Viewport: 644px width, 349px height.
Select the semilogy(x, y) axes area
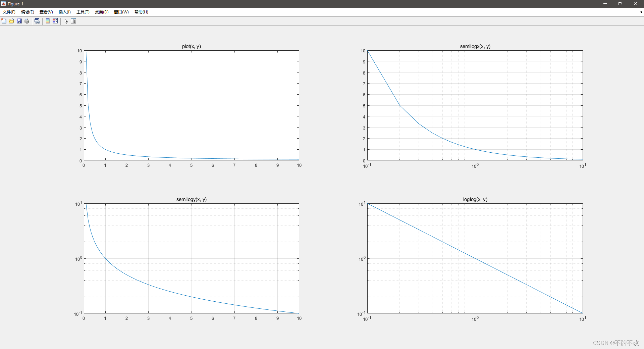[192, 258]
